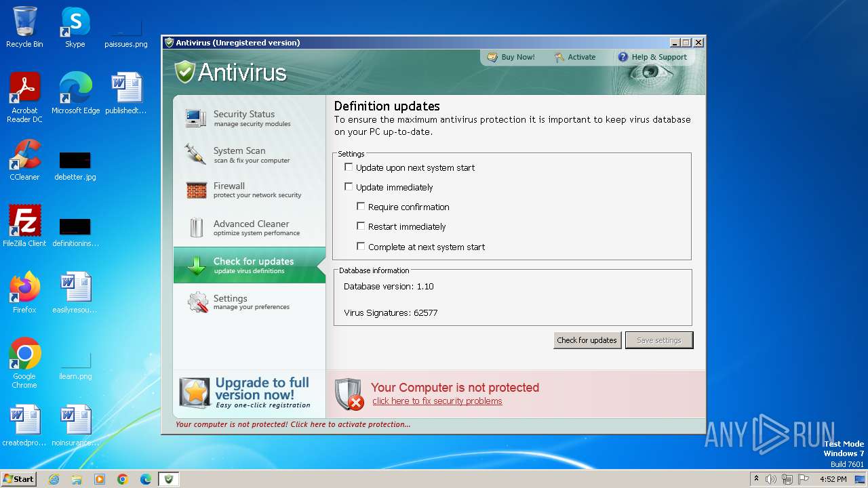Viewport: 868px width, 488px height.
Task: Open Firefox desktop shortcut
Action: click(24, 292)
